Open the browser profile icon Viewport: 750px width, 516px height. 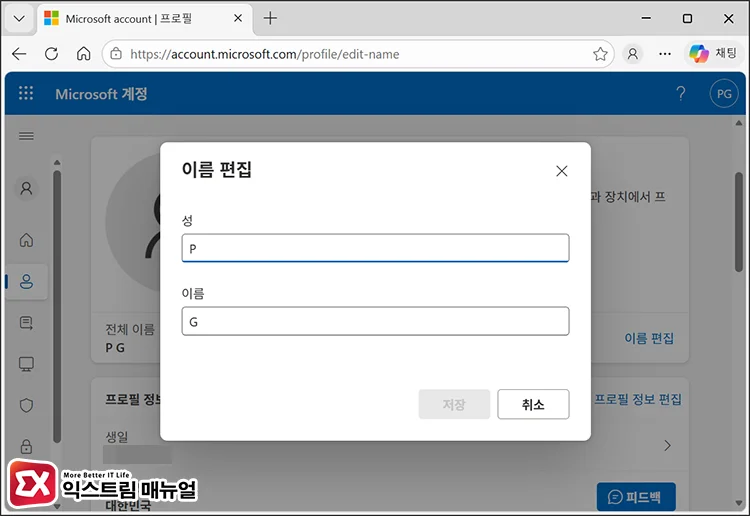632,54
